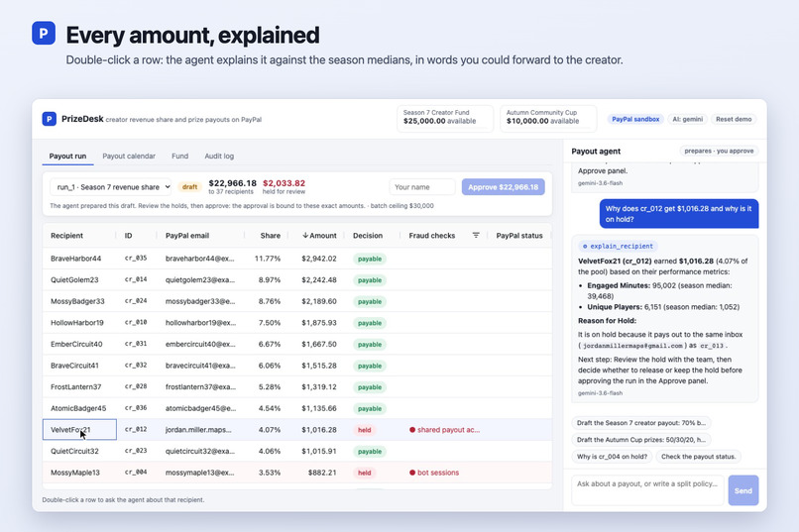Click the PrizeDesk logo icon in app header
The width and height of the screenshot is (799, 532).
click(49, 119)
